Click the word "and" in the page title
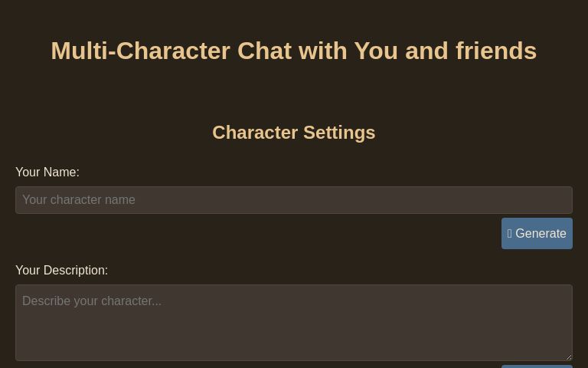The height and width of the screenshot is (368, 588). coord(426,51)
